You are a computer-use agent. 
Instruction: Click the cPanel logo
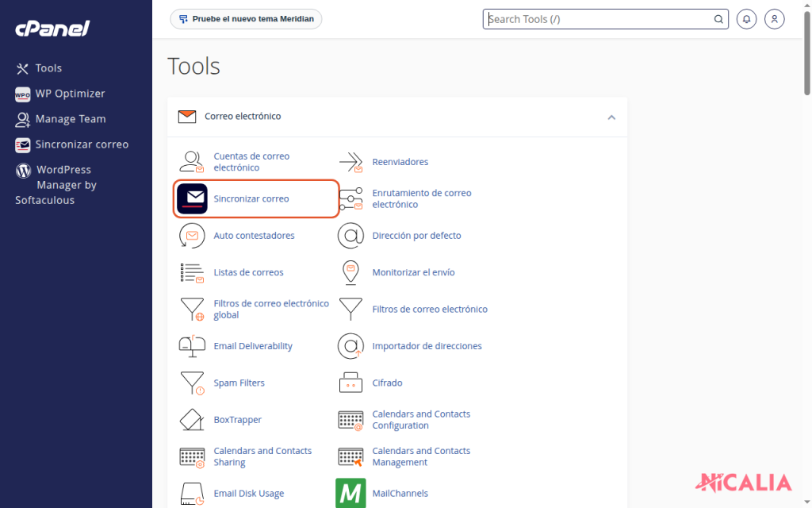pos(52,28)
